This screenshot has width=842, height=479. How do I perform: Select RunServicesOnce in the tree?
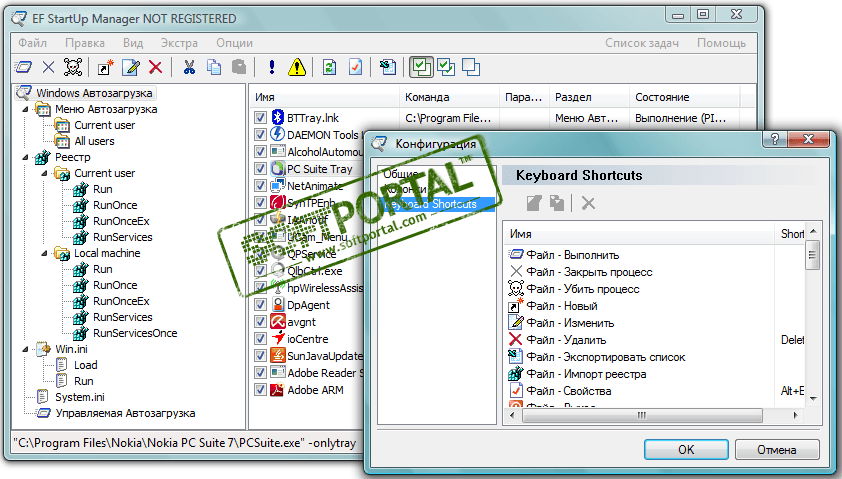pos(135,333)
